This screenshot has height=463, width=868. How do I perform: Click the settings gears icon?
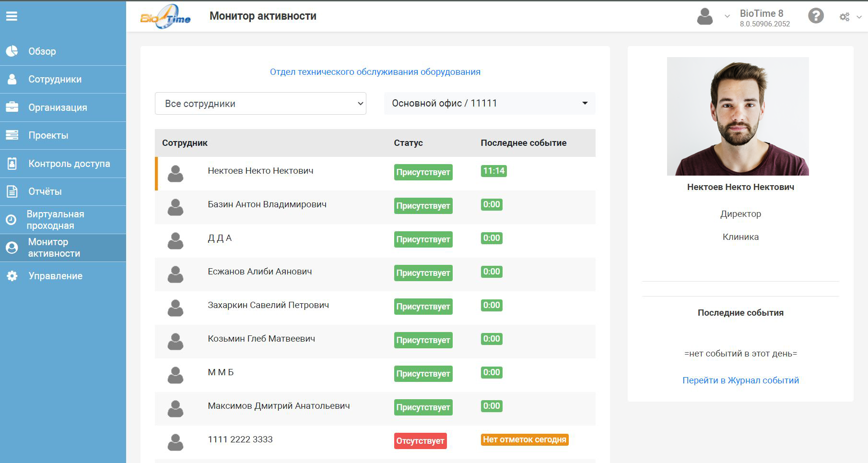(x=845, y=17)
